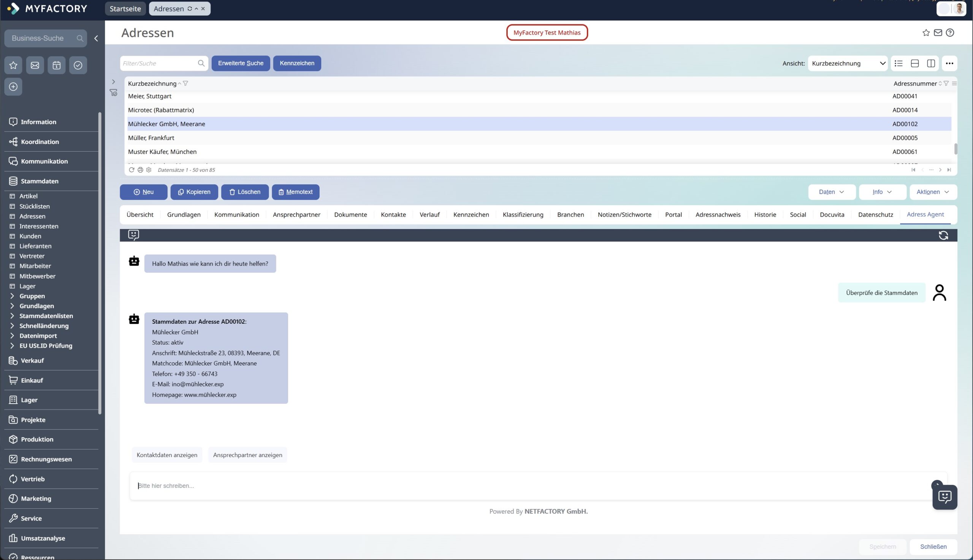Screen dimensions: 973x560
Task: Click the Erweiterte Suche button
Action: 241,63
